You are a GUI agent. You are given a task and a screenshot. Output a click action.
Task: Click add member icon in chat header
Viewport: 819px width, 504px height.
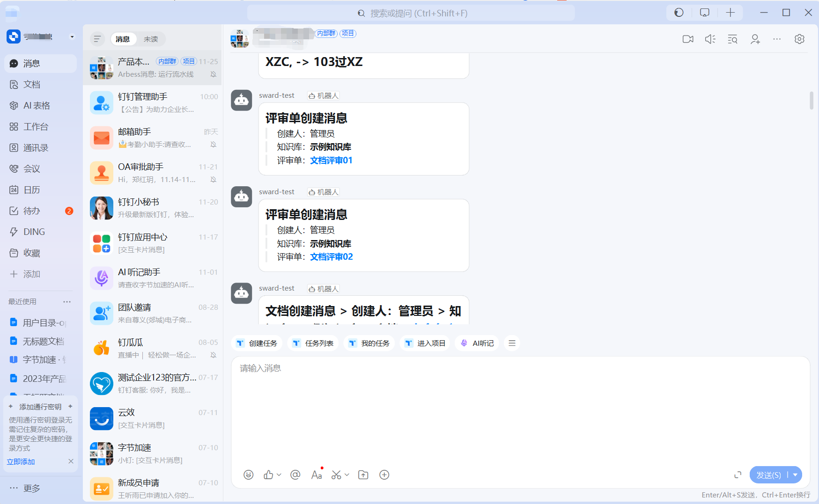point(755,39)
